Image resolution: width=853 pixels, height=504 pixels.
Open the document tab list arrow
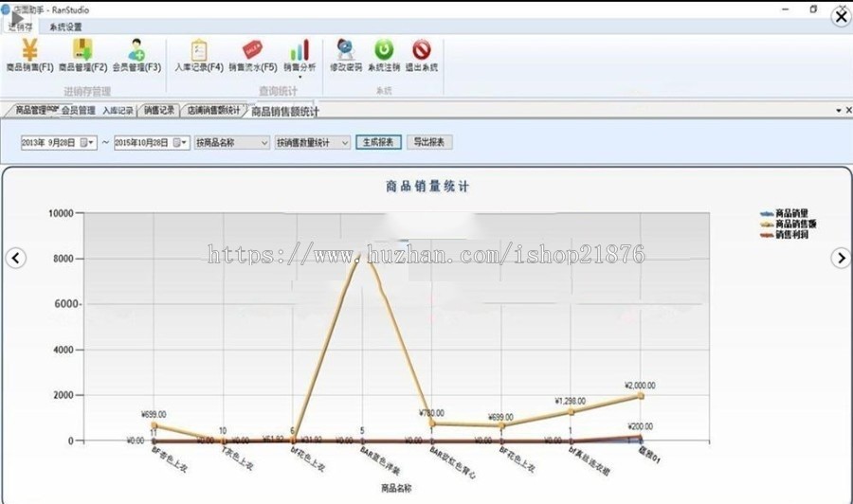click(x=839, y=111)
